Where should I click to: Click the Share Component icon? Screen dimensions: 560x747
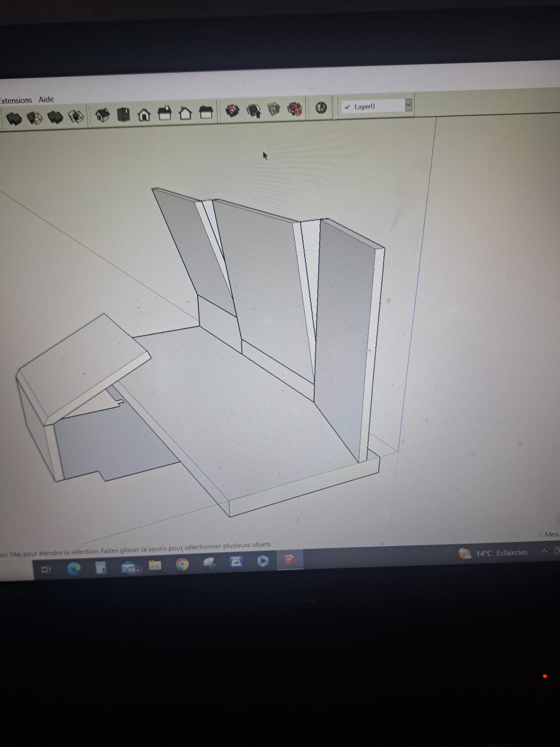(x=274, y=109)
